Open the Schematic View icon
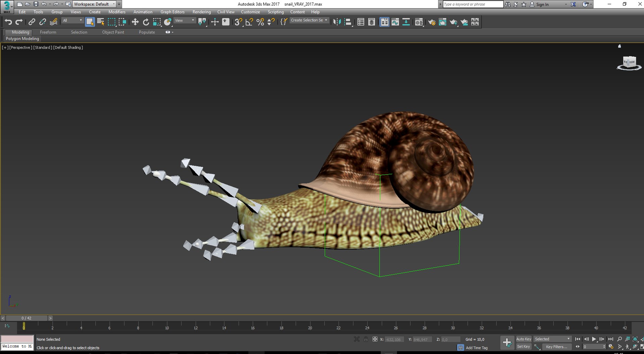The height and width of the screenshot is (354, 644). click(406, 22)
